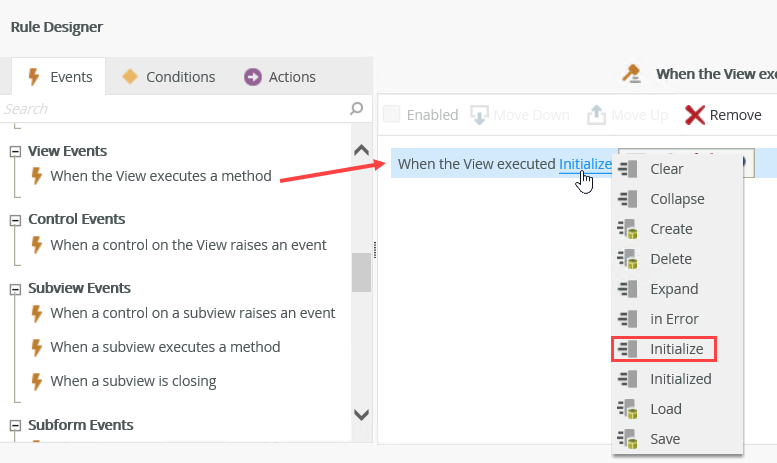The width and height of the screenshot is (777, 463).
Task: Collapse the Control Events tree node
Action: 15,219
